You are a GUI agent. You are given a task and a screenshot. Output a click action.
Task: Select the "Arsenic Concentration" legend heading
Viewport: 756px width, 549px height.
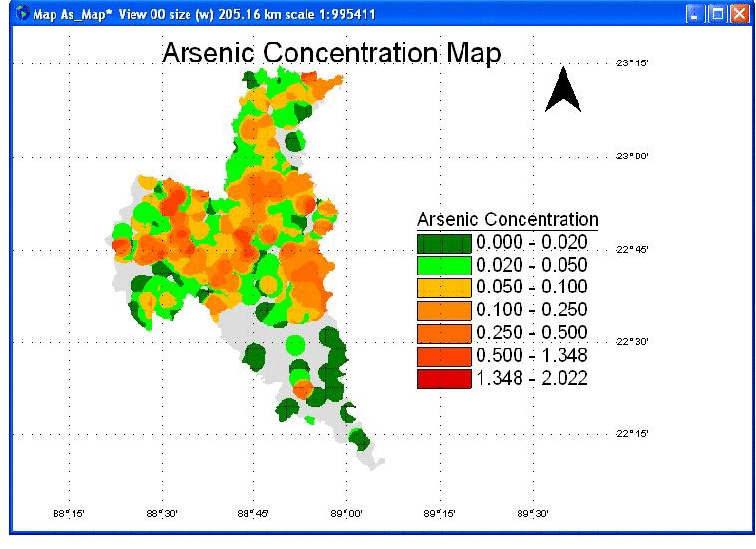(507, 219)
